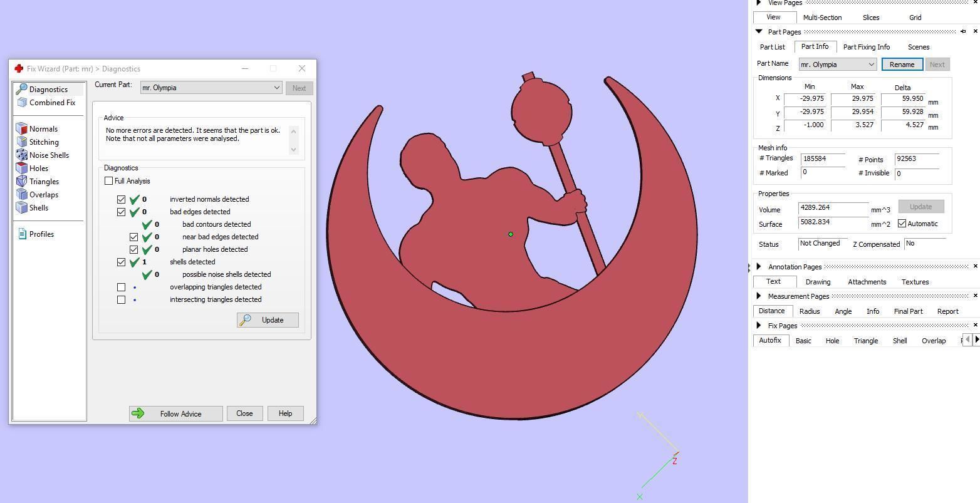
Task: Click the Triangles count field
Action: 823,159
